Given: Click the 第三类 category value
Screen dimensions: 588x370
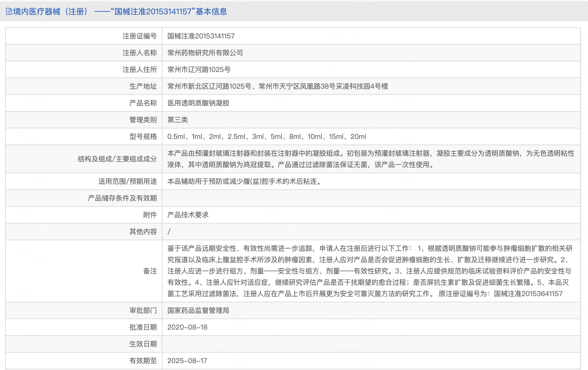Looking at the screenshot, I should click(177, 120).
